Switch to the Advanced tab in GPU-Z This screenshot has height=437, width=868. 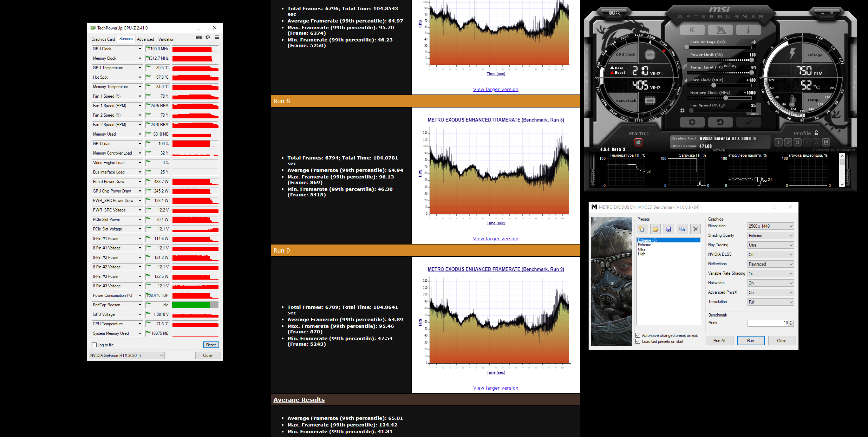(x=145, y=39)
